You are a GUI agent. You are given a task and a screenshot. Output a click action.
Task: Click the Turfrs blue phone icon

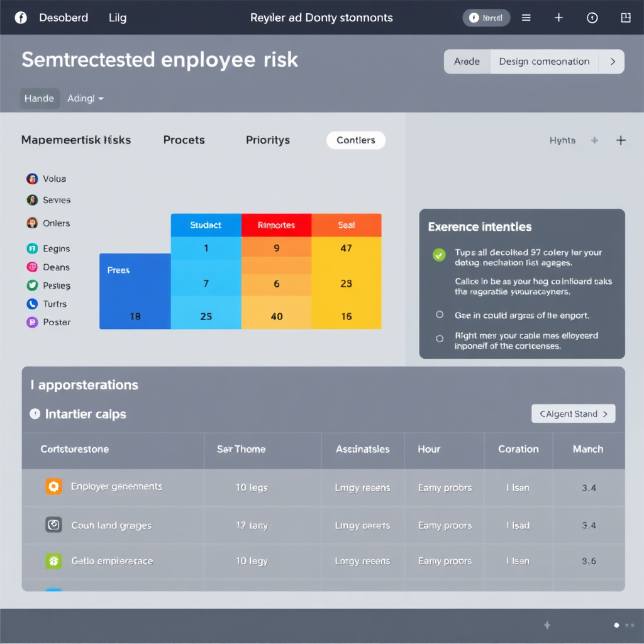coord(32,304)
